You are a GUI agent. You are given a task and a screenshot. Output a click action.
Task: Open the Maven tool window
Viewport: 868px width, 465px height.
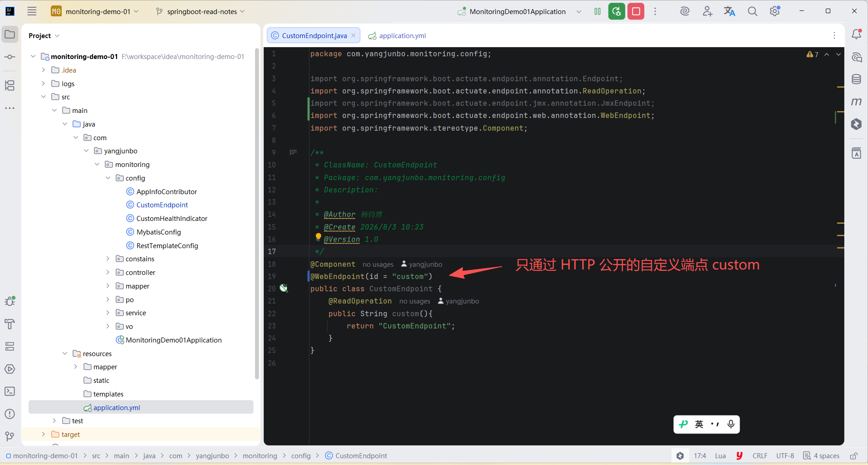click(857, 102)
